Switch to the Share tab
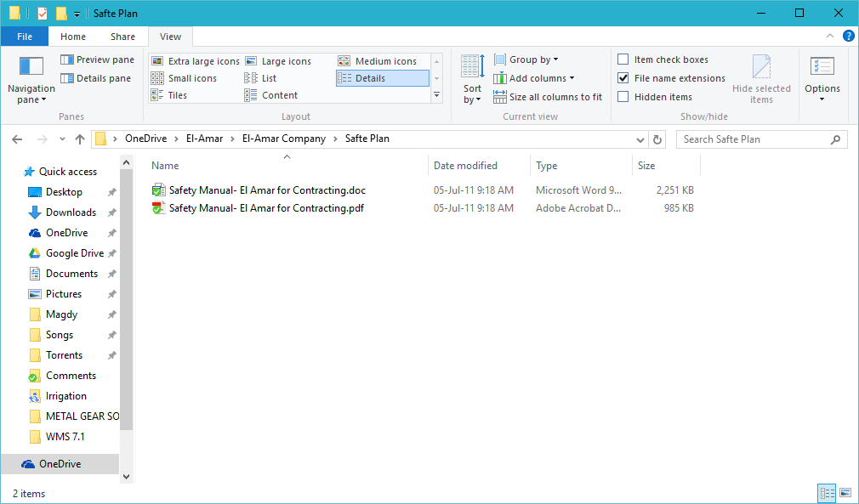The width and height of the screenshot is (859, 504). tap(122, 36)
